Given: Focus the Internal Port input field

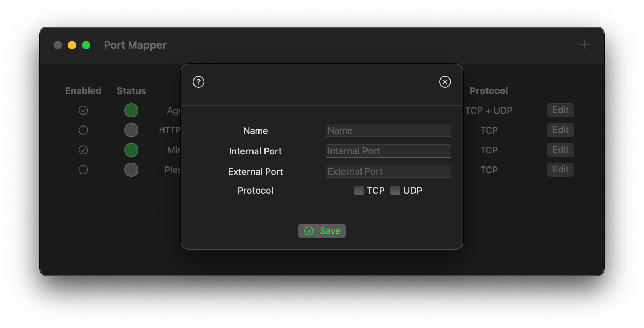Looking at the screenshot, I should click(388, 151).
